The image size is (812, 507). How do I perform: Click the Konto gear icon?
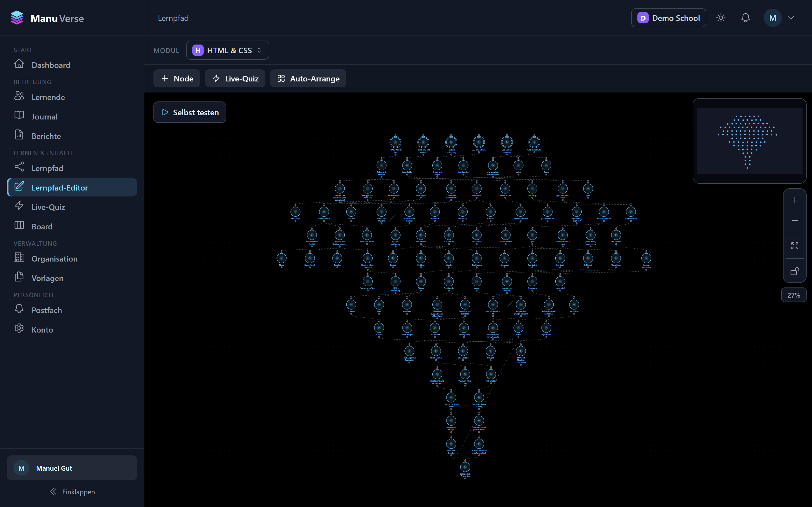19,328
